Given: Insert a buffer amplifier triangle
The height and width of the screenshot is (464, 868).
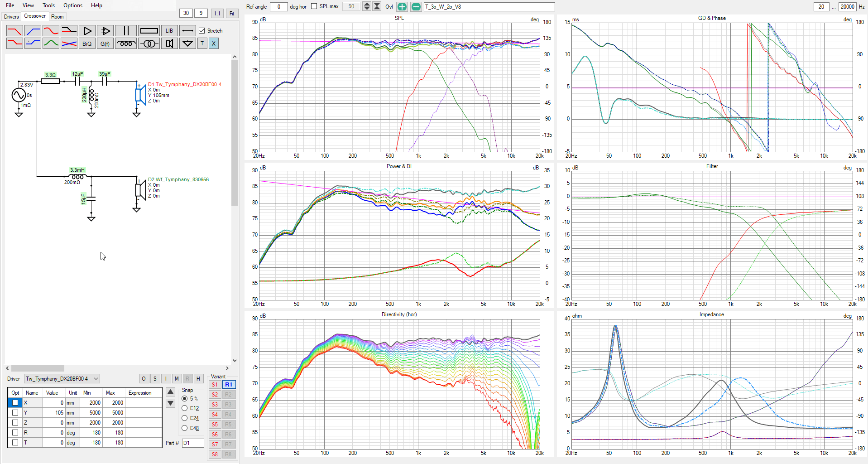Looking at the screenshot, I should pos(87,31).
